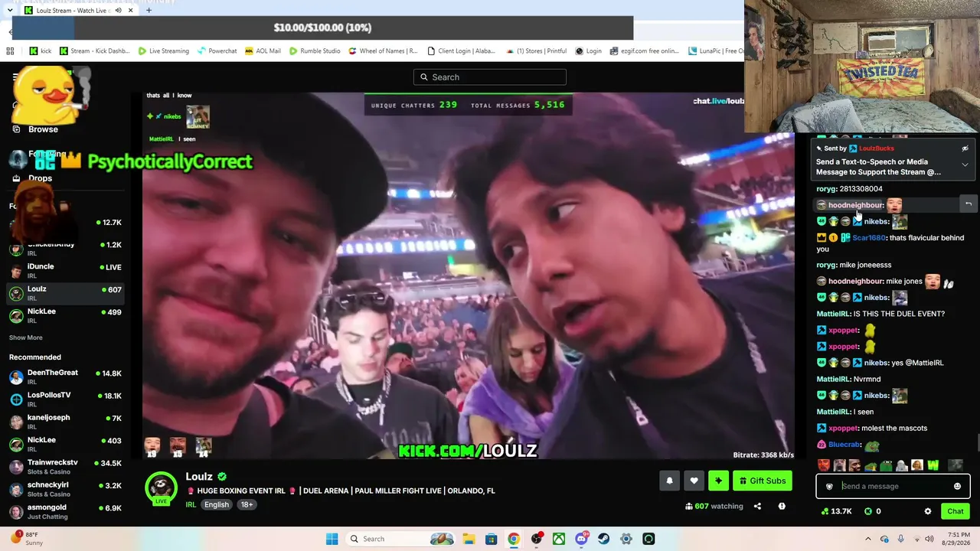Viewport: 980px width, 551px height.
Task: Open the AOL Mail bookmark
Action: 263,51
